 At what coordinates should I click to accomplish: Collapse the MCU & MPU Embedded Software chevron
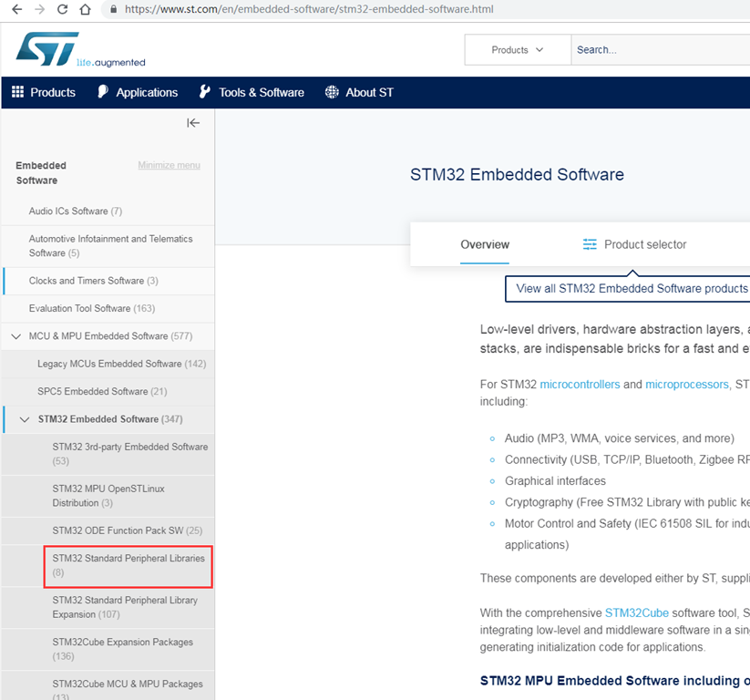[15, 336]
